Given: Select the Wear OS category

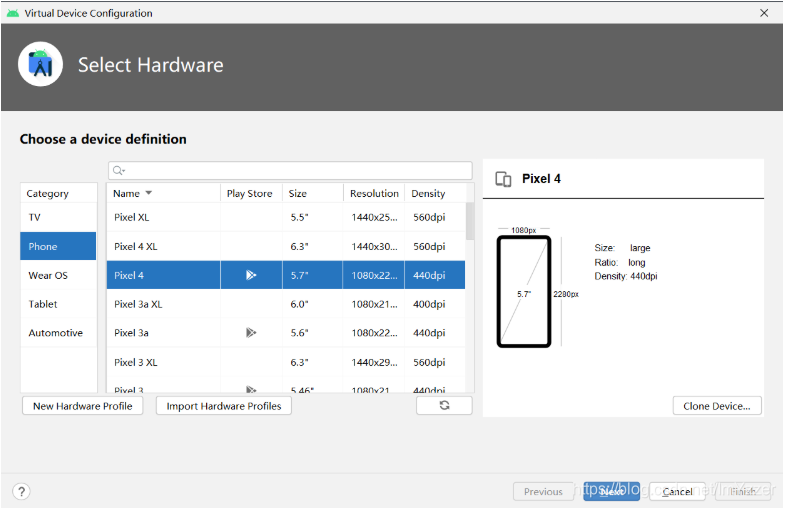Looking at the screenshot, I should [58, 275].
